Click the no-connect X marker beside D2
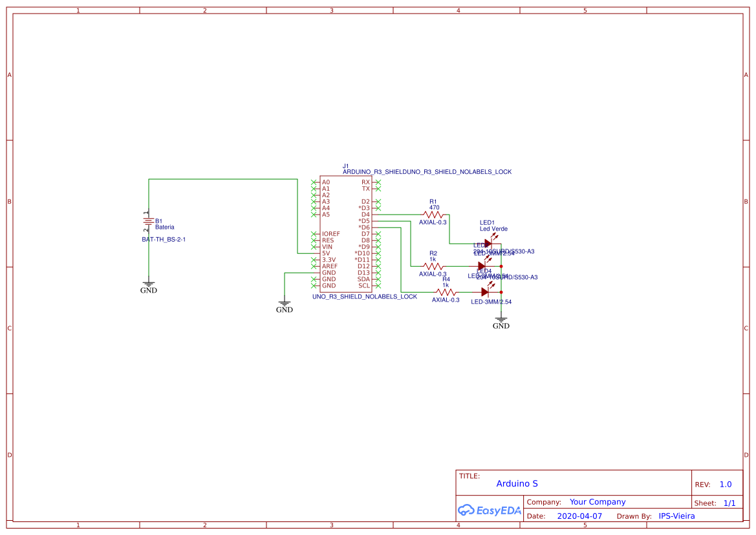 pyautogui.click(x=378, y=202)
